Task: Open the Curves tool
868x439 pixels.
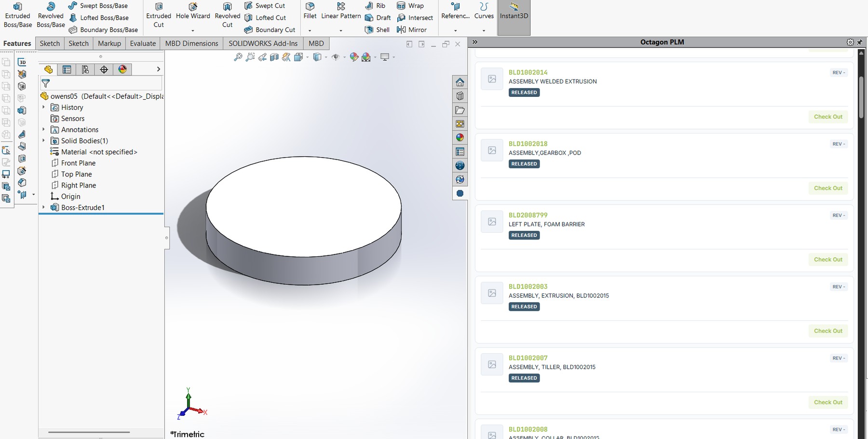Action: coord(484,11)
